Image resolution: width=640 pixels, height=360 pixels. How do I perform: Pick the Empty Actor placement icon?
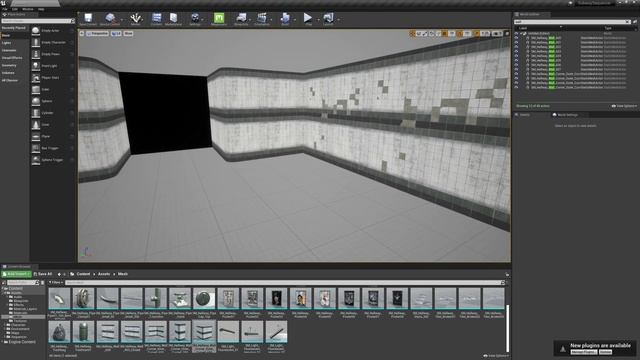click(36, 31)
